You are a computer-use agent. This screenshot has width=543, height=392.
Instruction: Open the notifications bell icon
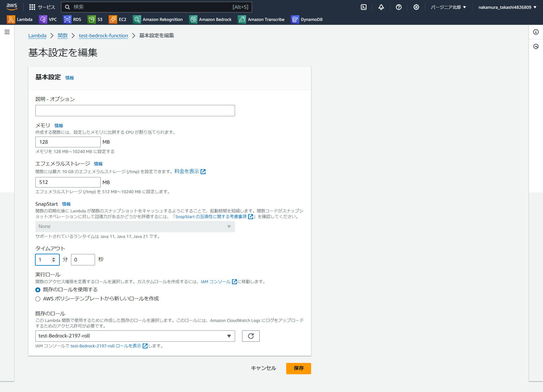(x=381, y=7)
